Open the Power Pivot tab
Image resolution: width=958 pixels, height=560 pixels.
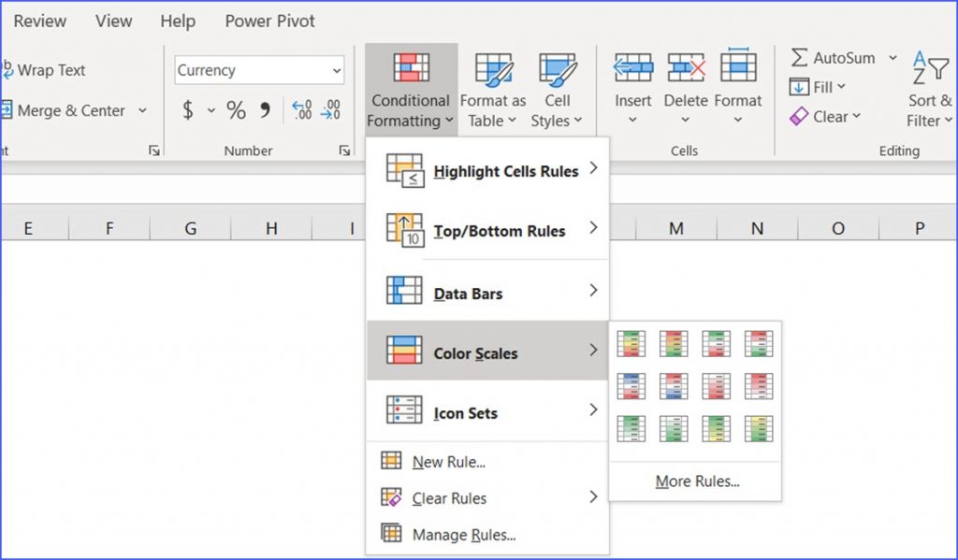click(x=269, y=21)
